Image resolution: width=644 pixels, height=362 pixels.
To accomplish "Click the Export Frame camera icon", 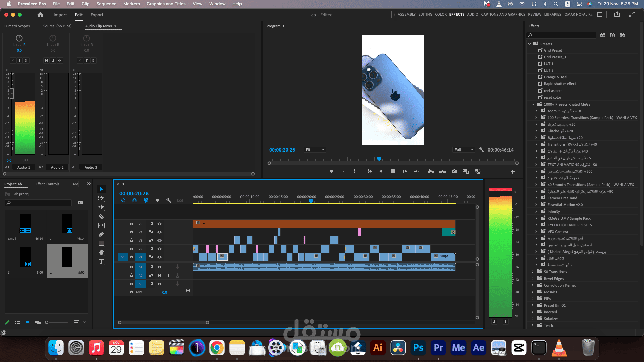I will (x=454, y=171).
